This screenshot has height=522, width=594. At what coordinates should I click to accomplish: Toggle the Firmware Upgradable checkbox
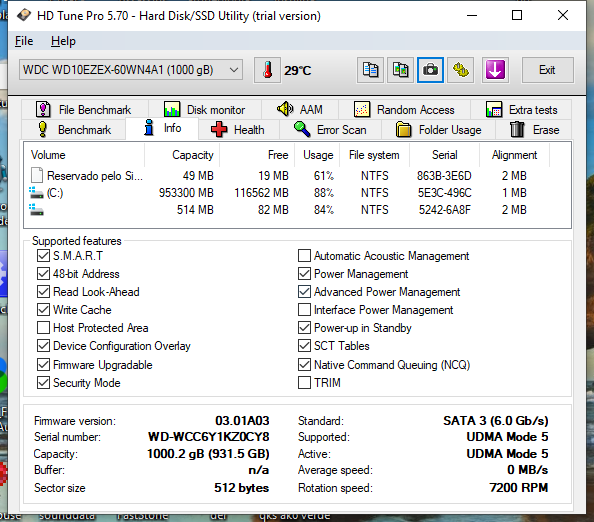click(x=43, y=364)
